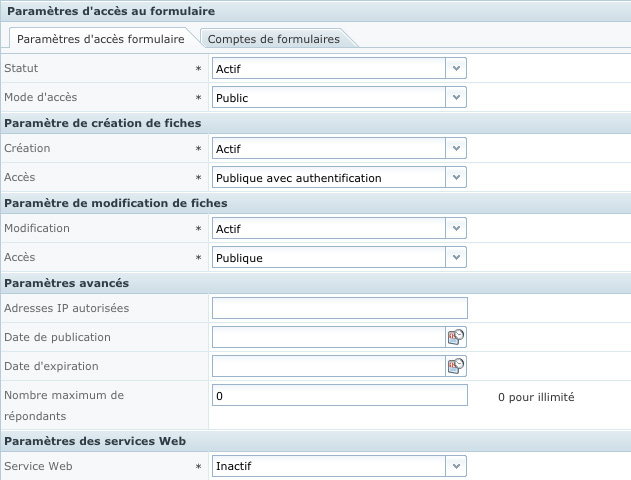Focus the Date d'expiration text field
This screenshot has height=480, width=631.
328,366
